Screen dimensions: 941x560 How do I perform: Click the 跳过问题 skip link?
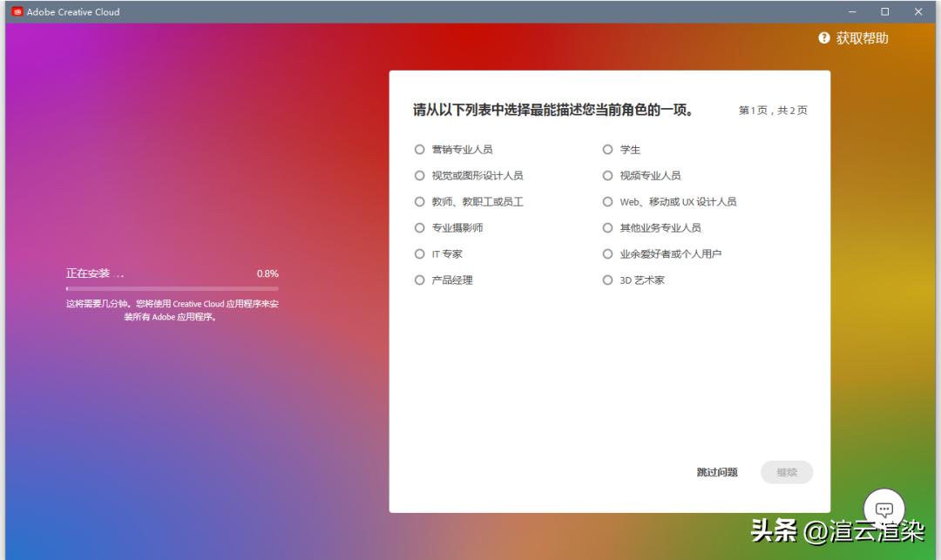point(720,472)
